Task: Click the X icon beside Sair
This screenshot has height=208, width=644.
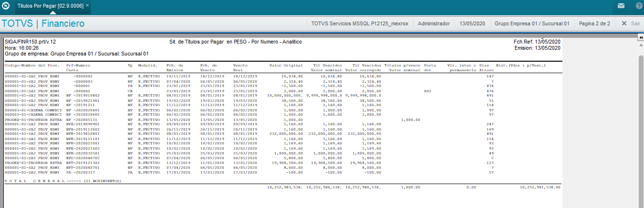Action: click(x=624, y=23)
